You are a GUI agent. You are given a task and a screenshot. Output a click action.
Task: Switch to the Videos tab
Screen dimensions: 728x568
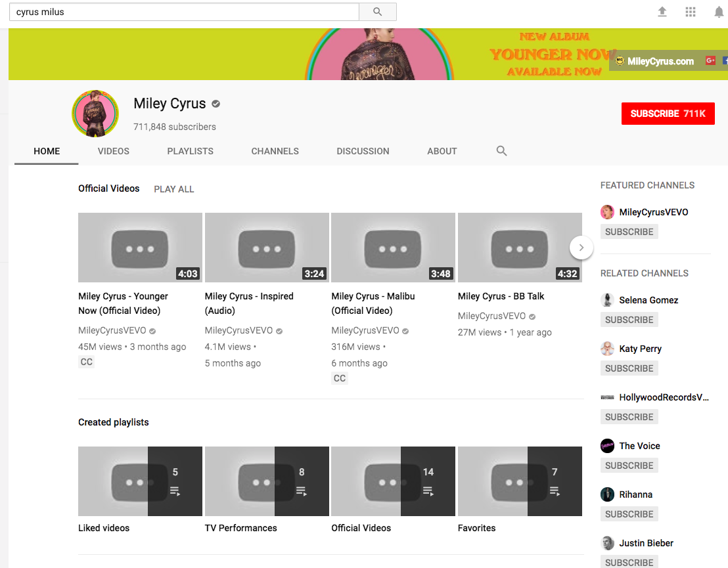point(114,151)
